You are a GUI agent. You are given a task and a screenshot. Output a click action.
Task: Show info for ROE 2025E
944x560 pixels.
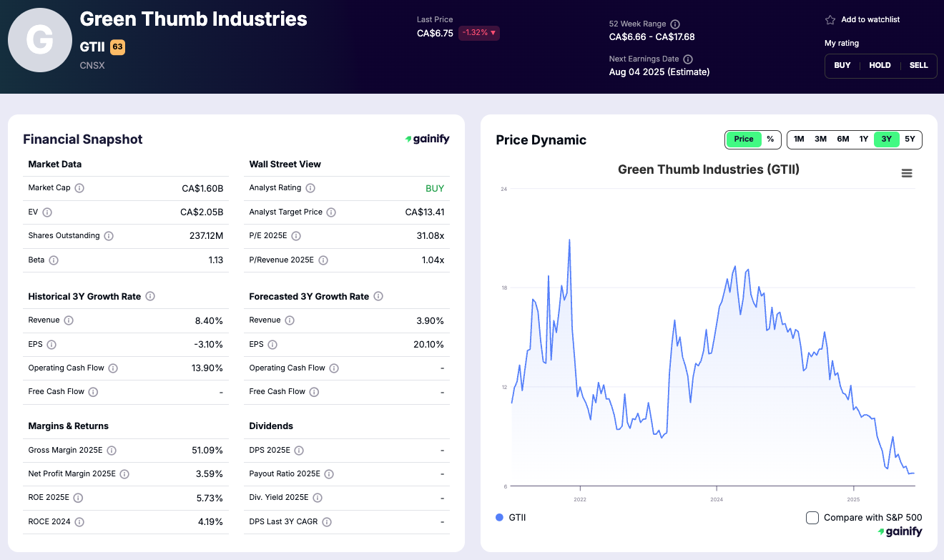[78, 498]
